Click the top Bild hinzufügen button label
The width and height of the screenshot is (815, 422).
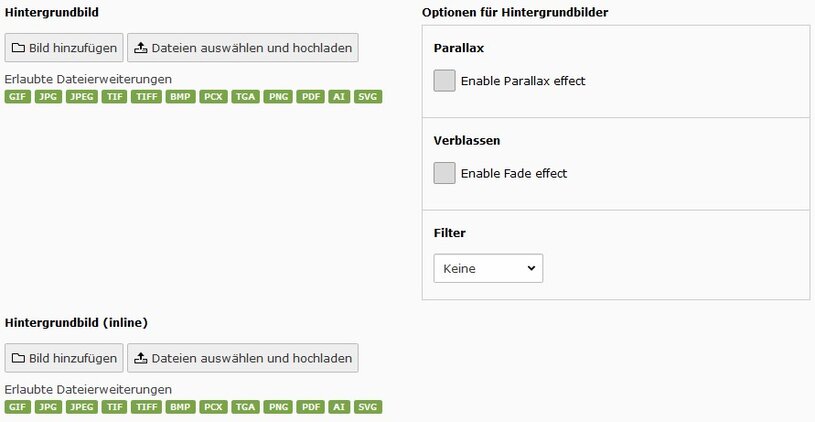pos(73,47)
